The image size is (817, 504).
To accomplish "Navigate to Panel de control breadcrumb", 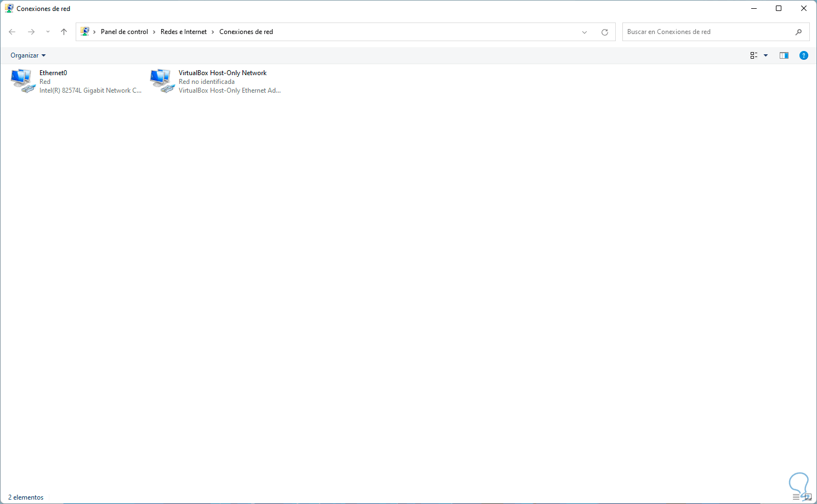I will point(124,32).
